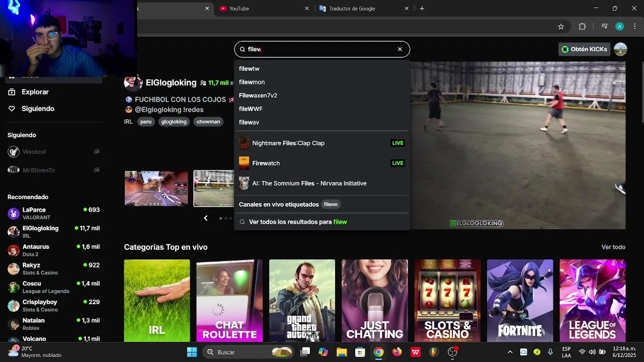Open Chrome profile 'A' avatar

(x=620, y=27)
